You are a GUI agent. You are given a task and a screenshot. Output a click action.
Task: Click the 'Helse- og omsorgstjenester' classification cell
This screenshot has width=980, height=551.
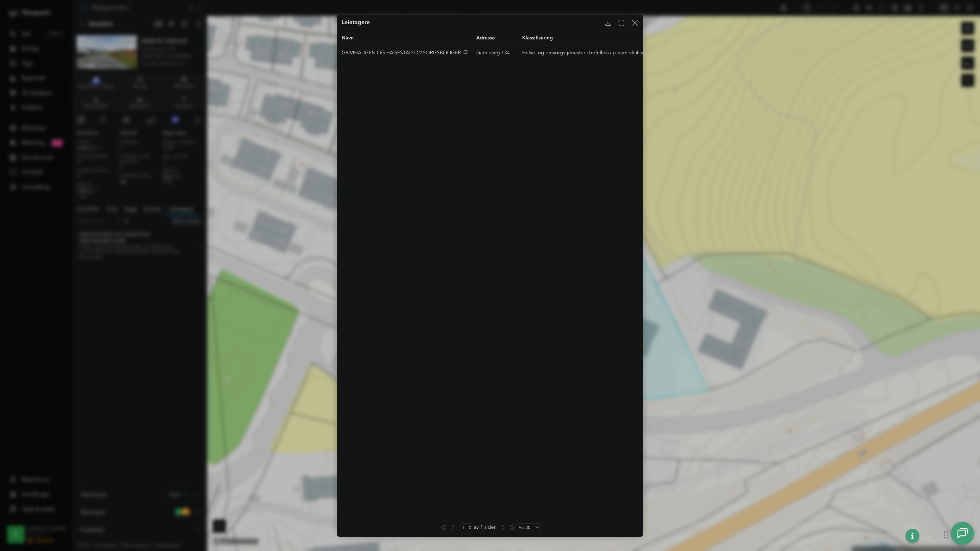[582, 53]
